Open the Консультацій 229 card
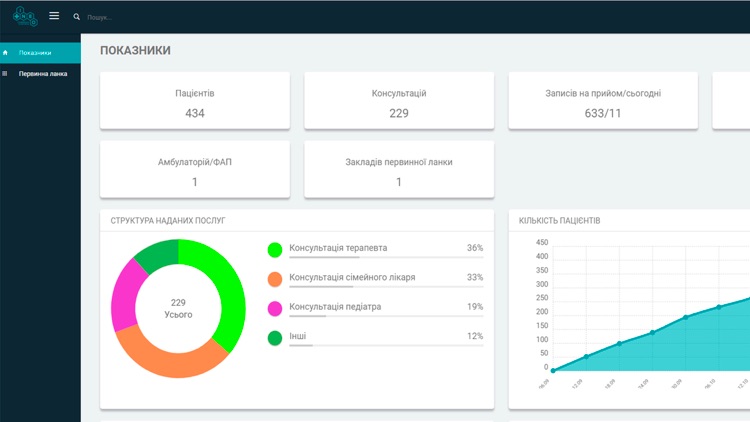The height and width of the screenshot is (422, 750). (399, 101)
